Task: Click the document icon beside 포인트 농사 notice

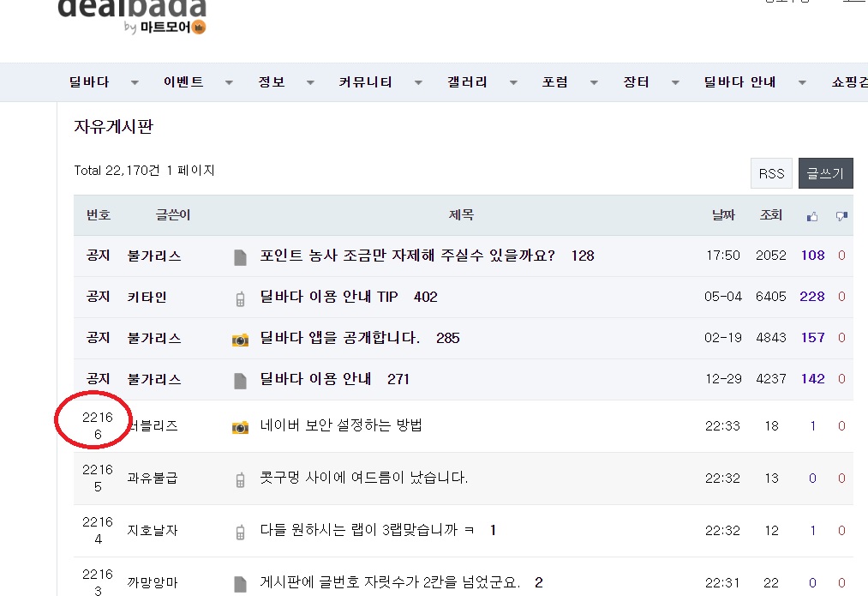Action: pyautogui.click(x=240, y=256)
